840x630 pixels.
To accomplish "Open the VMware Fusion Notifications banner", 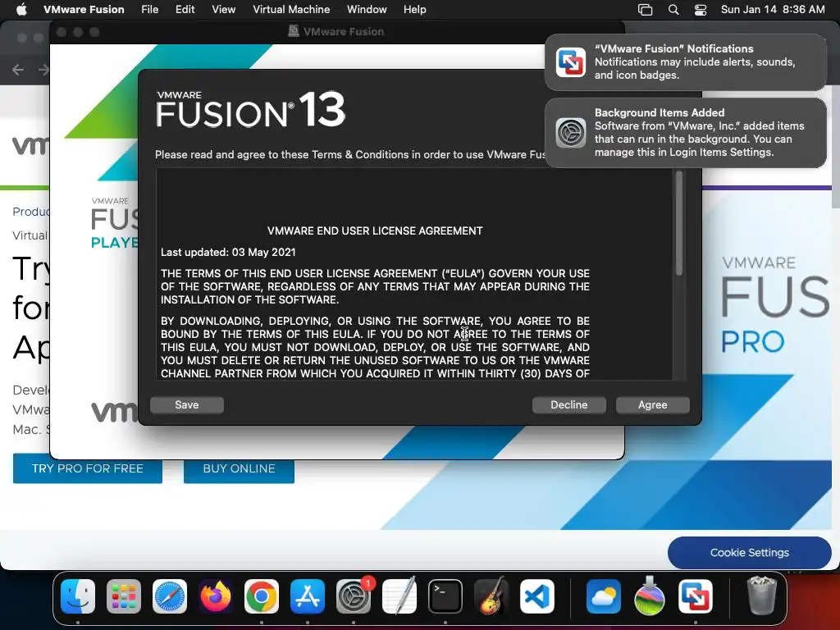I will (686, 62).
